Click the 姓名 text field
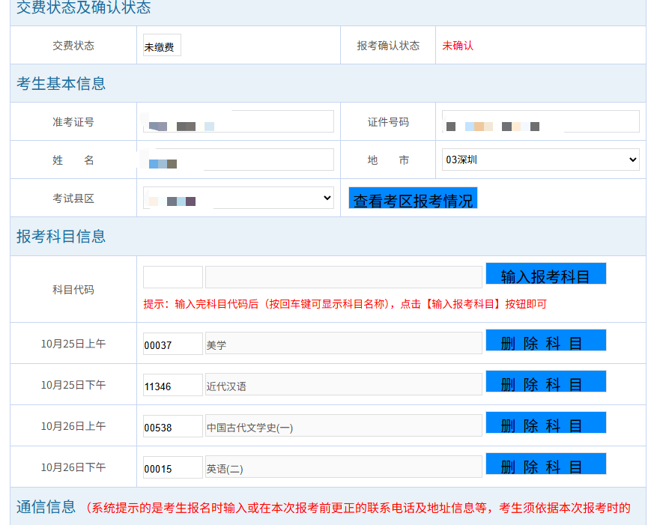 coord(238,160)
